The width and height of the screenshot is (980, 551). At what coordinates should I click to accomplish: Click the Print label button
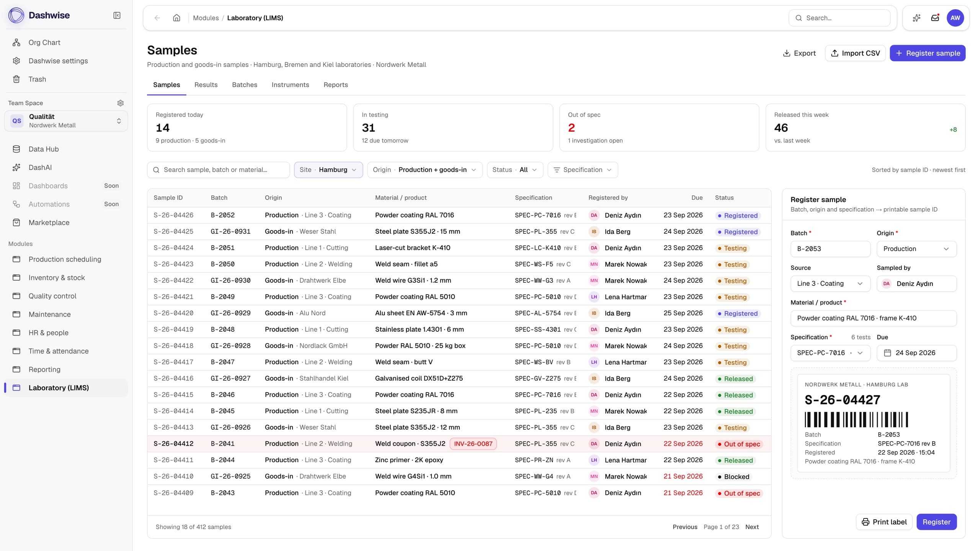click(x=884, y=522)
